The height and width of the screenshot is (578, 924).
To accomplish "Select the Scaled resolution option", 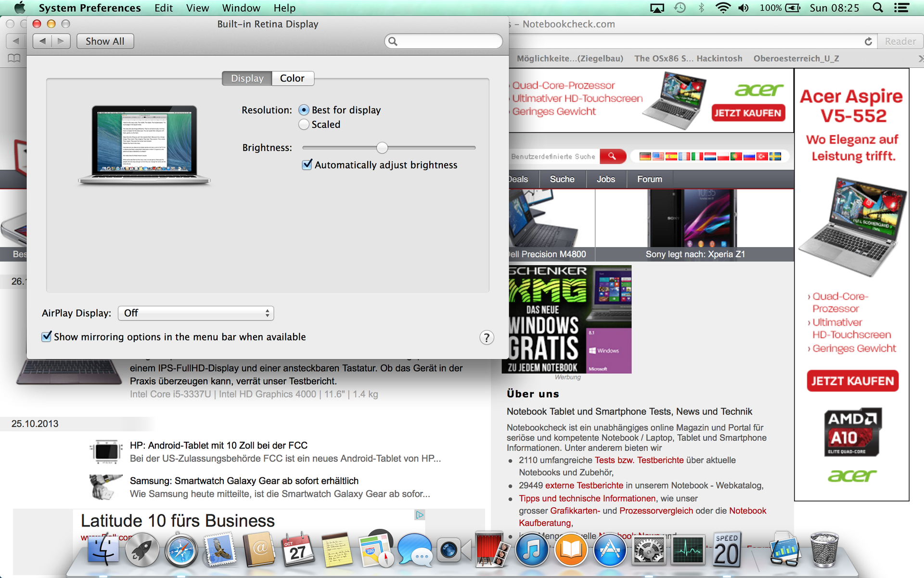I will (304, 124).
